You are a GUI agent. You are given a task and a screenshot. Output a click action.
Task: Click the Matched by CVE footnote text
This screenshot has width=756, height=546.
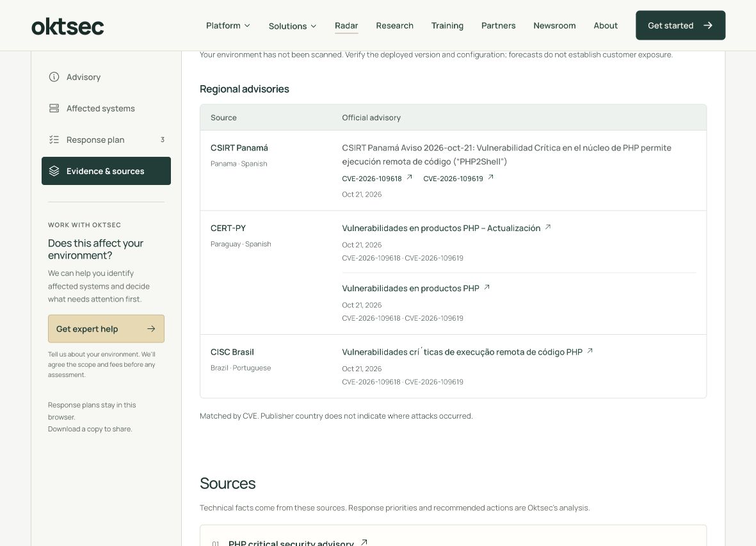coord(336,415)
